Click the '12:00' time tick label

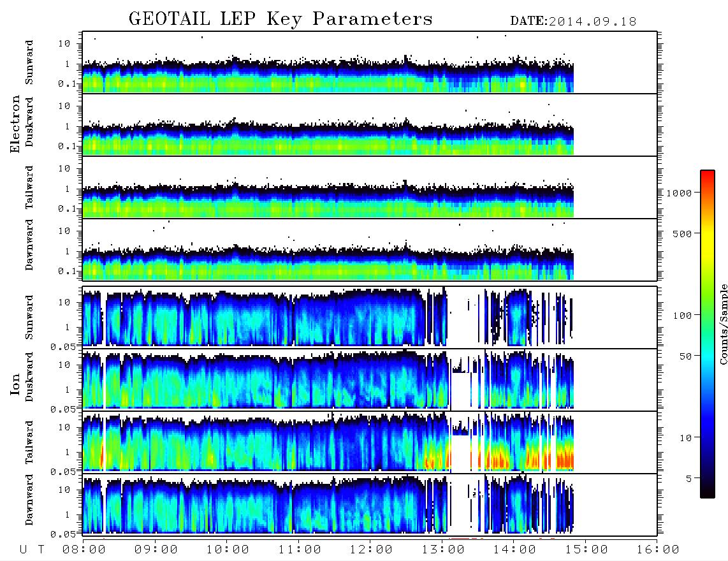click(x=371, y=550)
